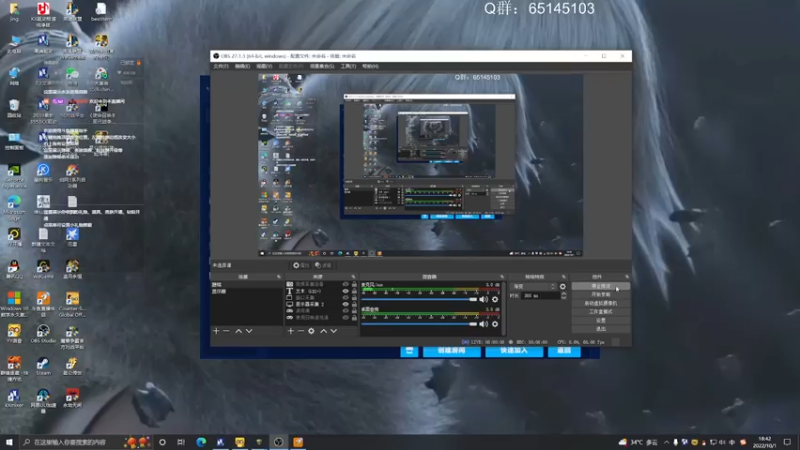800x450 pixels.
Task: Toggle lock of display capture 2 source
Action: (x=354, y=304)
